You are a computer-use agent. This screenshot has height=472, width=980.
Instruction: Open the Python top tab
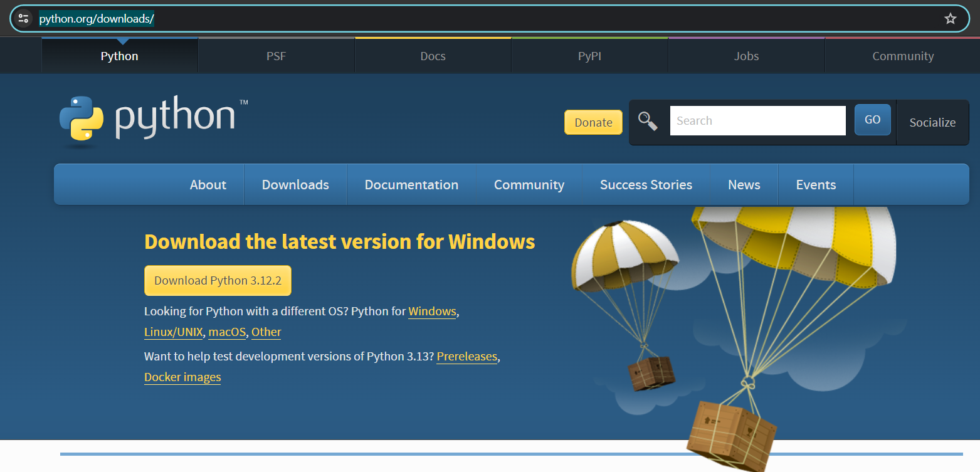120,56
